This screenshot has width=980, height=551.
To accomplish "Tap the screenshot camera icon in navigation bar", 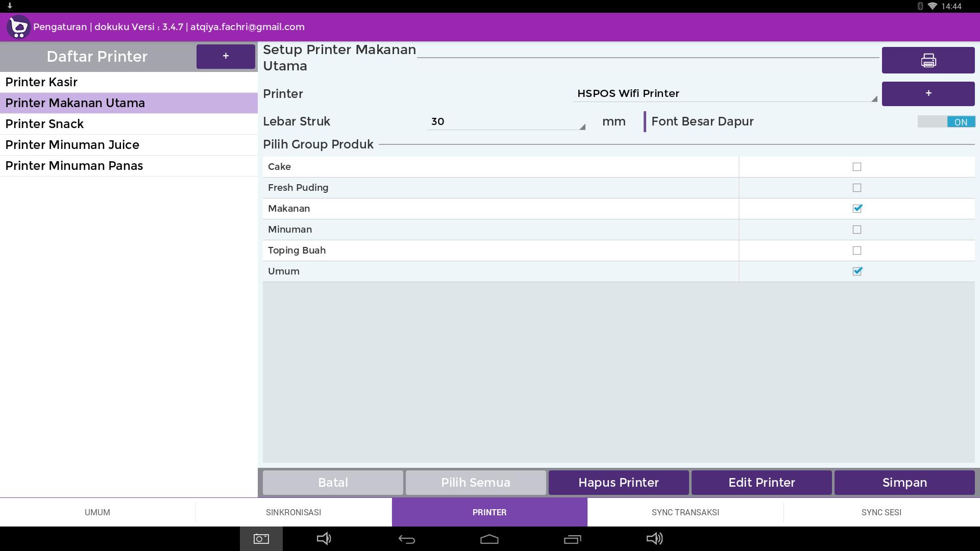I will pyautogui.click(x=261, y=539).
